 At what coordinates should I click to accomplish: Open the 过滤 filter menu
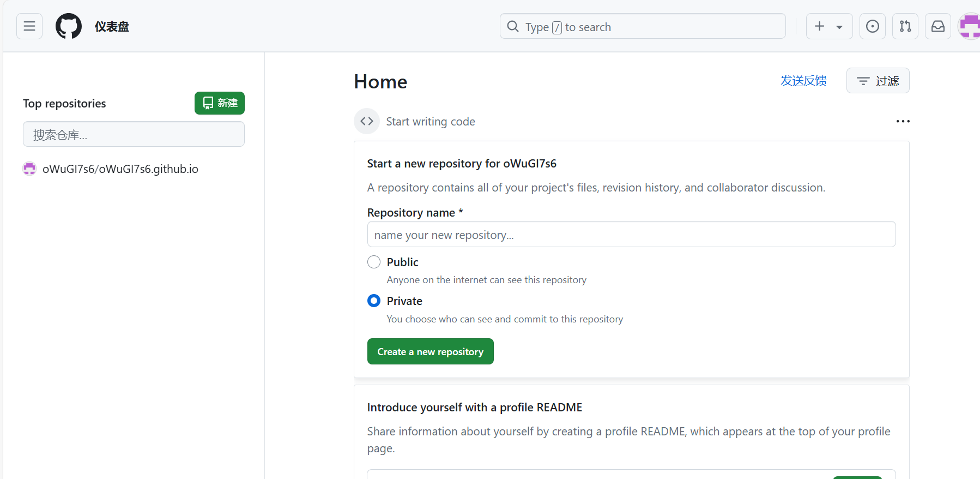tap(878, 81)
